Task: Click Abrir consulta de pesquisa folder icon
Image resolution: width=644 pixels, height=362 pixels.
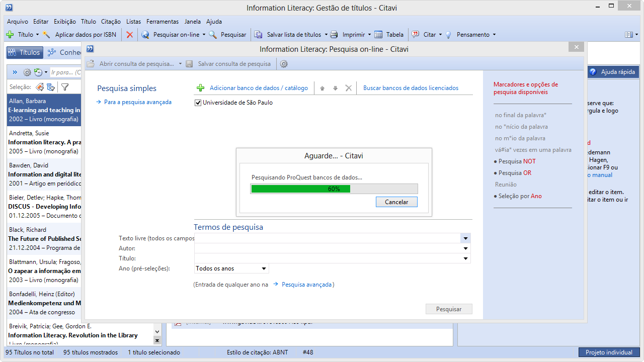Action: (x=91, y=64)
